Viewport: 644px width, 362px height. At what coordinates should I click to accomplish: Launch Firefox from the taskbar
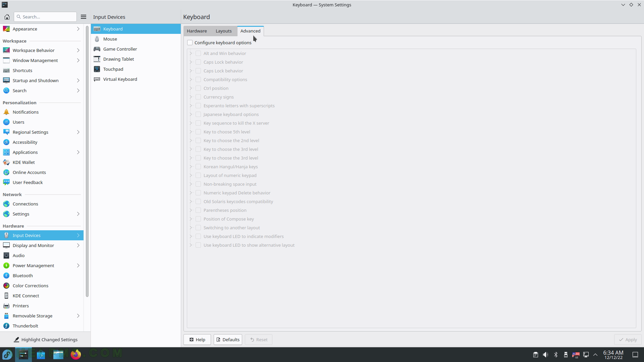point(76,354)
